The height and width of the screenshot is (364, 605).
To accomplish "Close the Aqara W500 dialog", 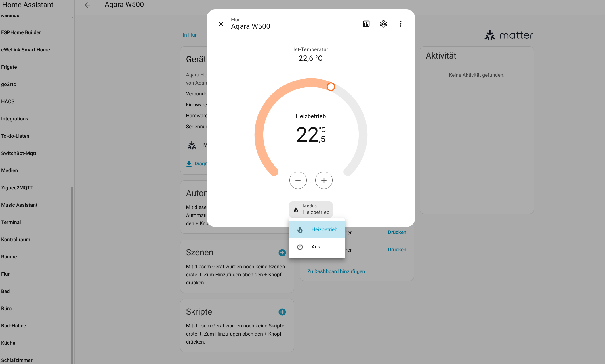I will click(x=221, y=24).
